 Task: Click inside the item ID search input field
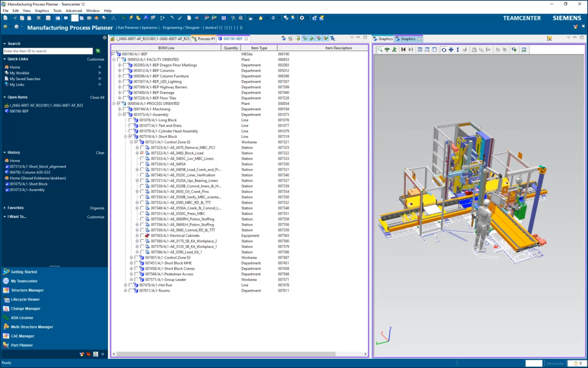point(47,51)
